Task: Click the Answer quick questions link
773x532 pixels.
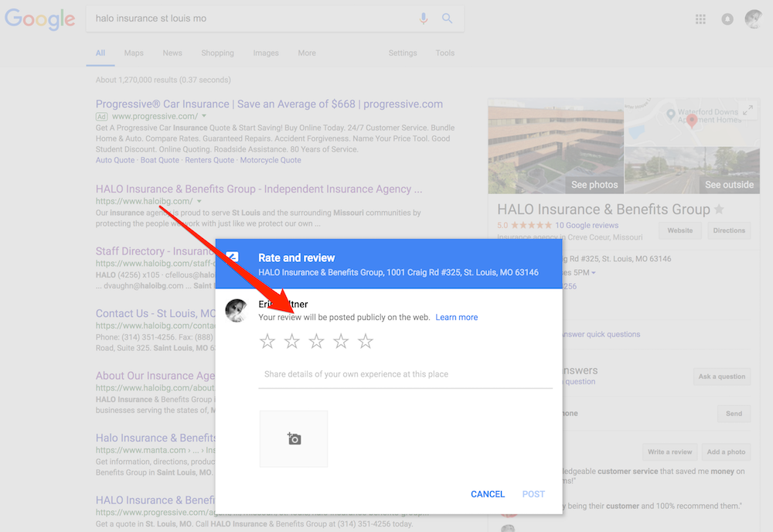Action: click(601, 334)
